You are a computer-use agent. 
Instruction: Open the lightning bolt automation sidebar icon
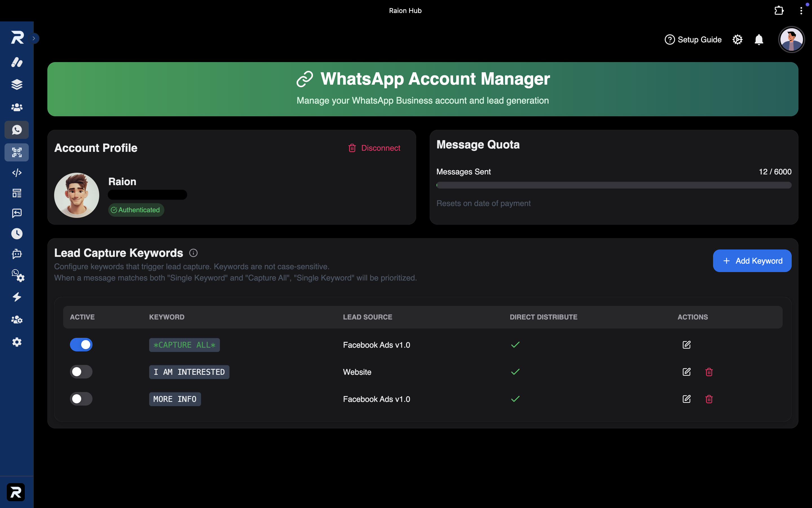click(17, 297)
